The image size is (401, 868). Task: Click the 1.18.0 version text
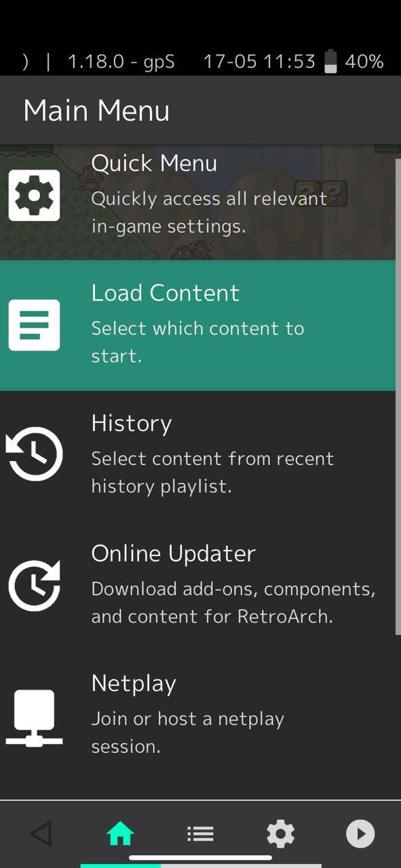coord(121,62)
